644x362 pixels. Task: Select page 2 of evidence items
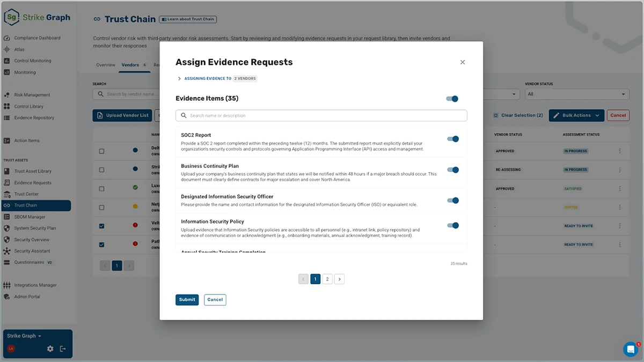tap(327, 279)
